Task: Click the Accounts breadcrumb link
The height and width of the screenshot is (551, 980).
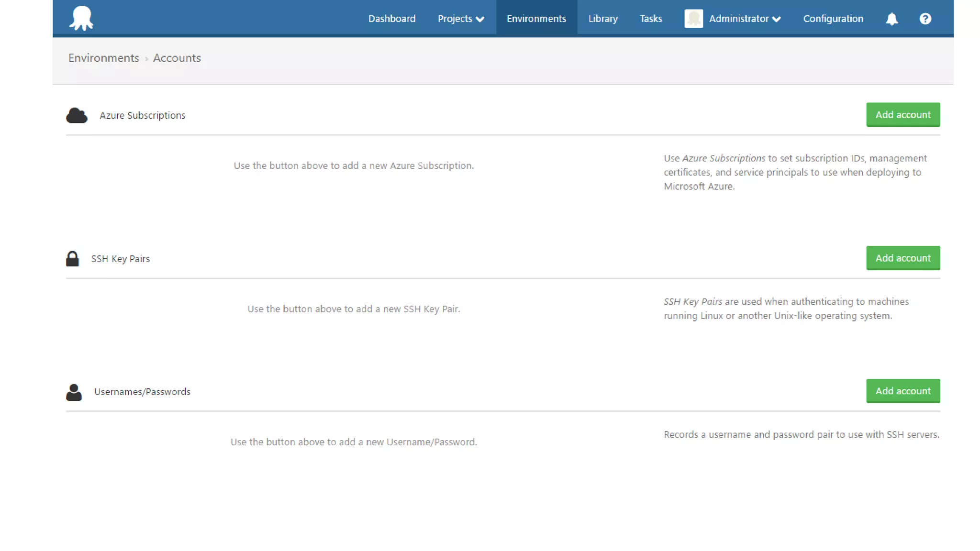Action: pos(177,58)
